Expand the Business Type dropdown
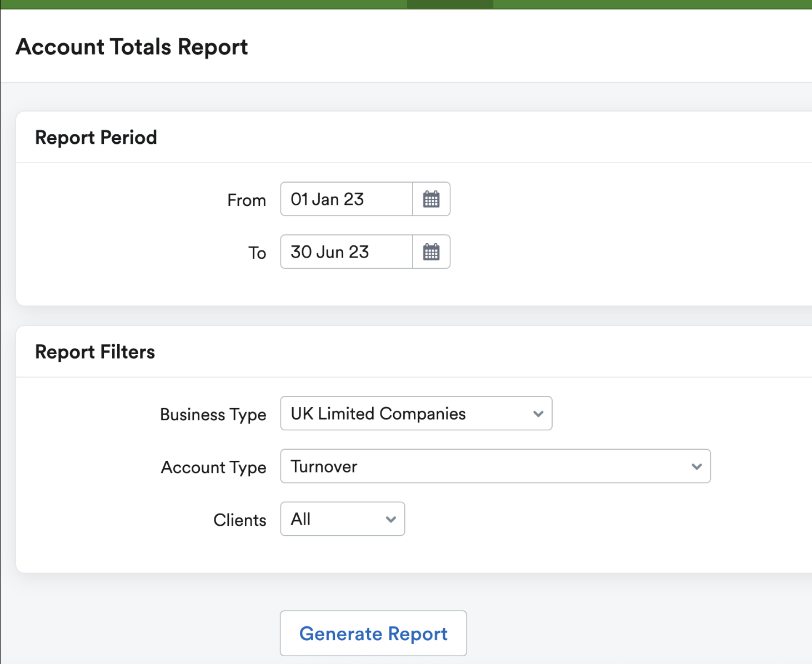 (416, 413)
